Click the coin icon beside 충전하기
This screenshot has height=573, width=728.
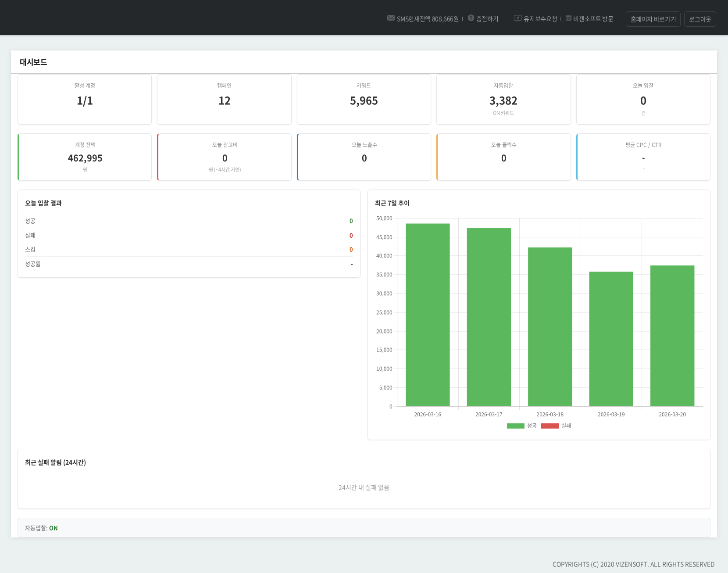tap(471, 18)
